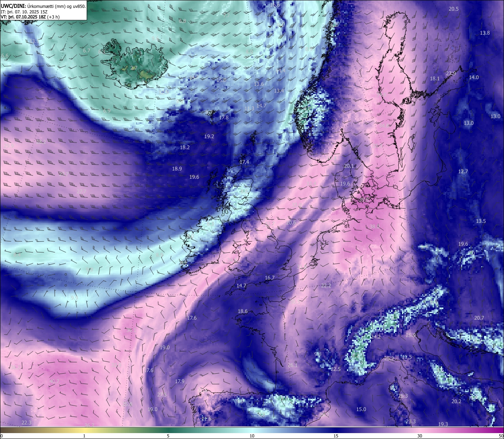
Task: Click the 18.9 value on the map
Action: click(x=177, y=169)
